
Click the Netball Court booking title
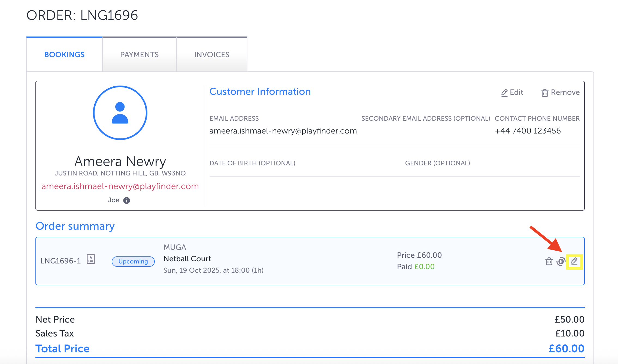tap(187, 259)
